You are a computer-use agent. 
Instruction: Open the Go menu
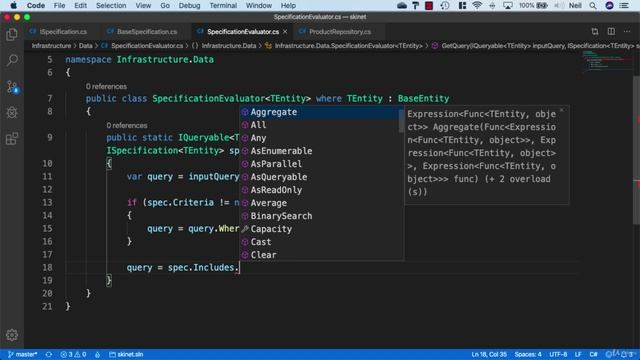(x=165, y=5)
